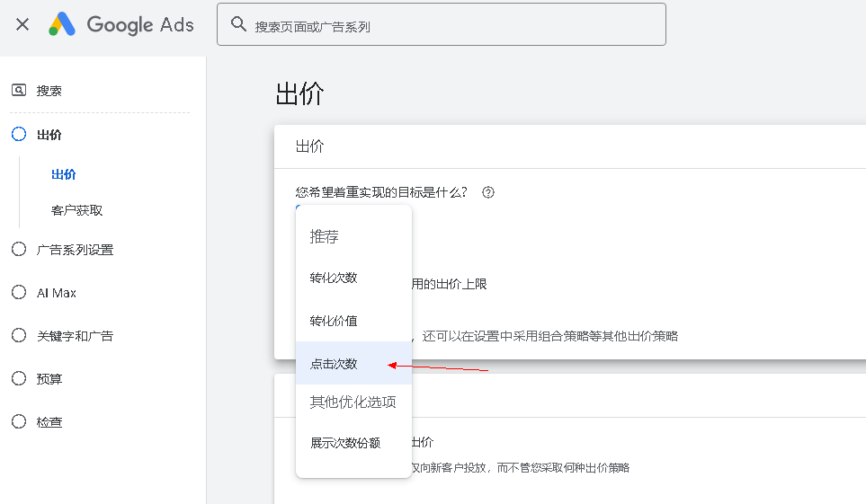Open the 搜索 step in the sidebar

(x=49, y=91)
